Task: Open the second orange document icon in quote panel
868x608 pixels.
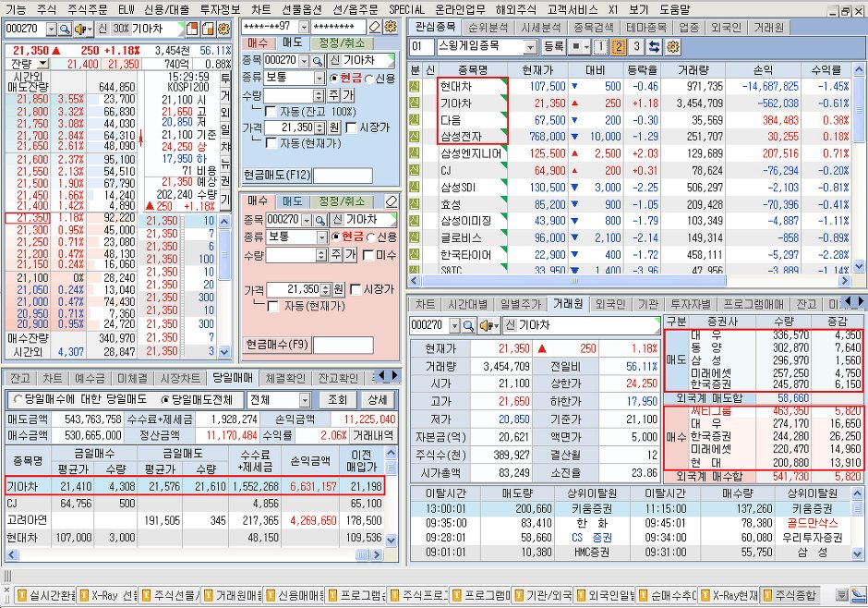Action: pos(208,29)
